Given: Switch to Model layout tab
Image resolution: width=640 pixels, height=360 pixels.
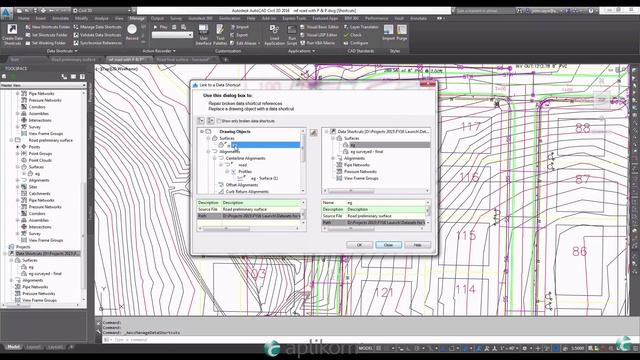Looking at the screenshot, I should (13, 347).
